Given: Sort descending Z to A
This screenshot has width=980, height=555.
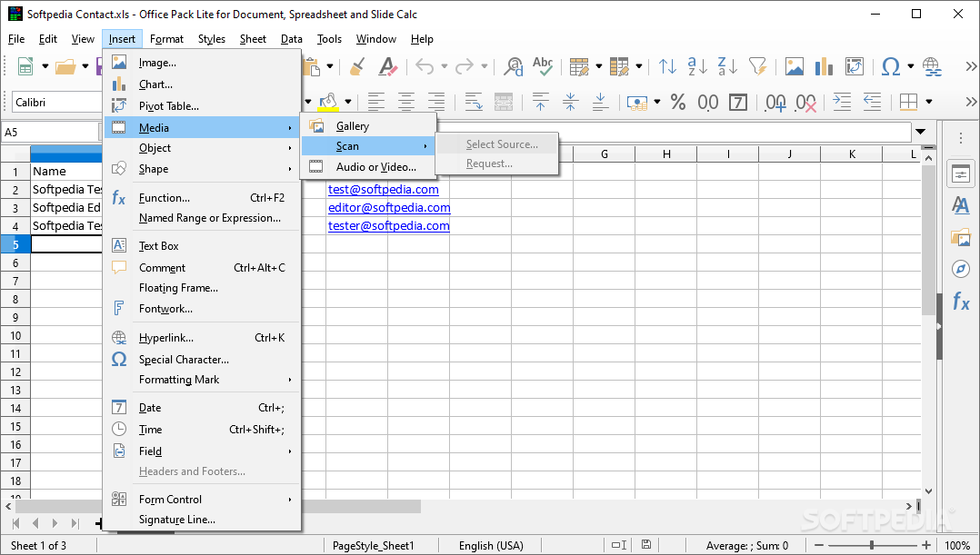Looking at the screenshot, I should coord(727,66).
